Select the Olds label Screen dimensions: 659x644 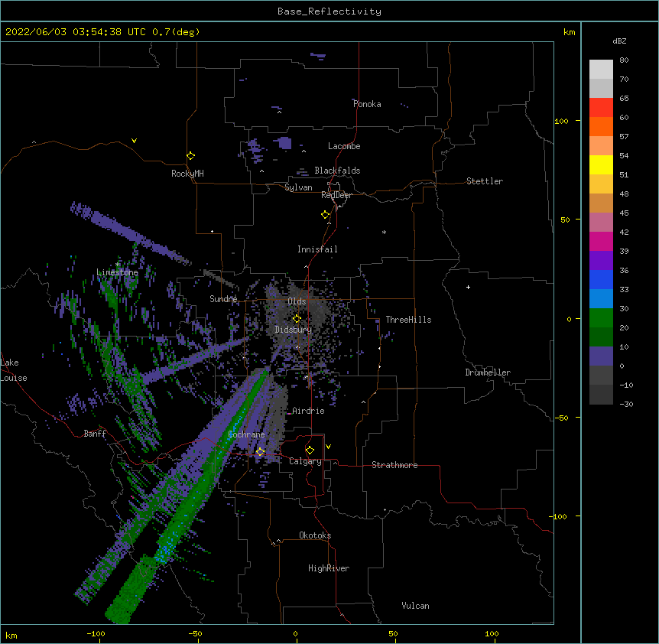[x=297, y=301]
